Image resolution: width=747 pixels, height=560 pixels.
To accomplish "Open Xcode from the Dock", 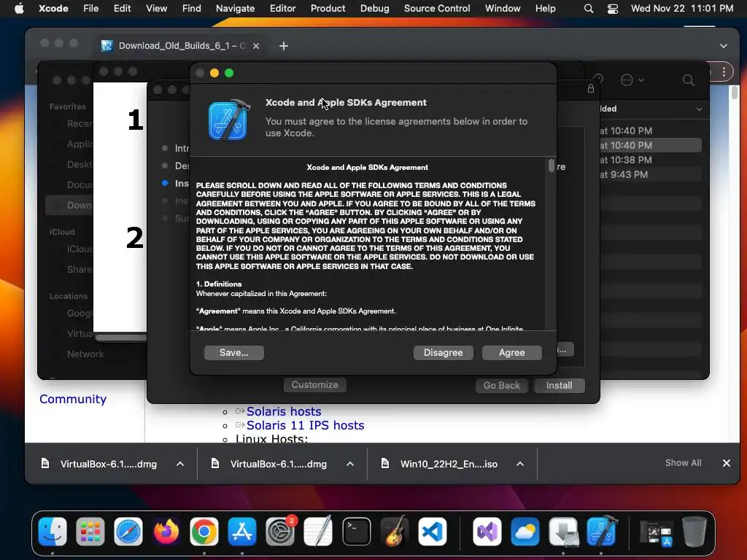I will click(x=601, y=531).
